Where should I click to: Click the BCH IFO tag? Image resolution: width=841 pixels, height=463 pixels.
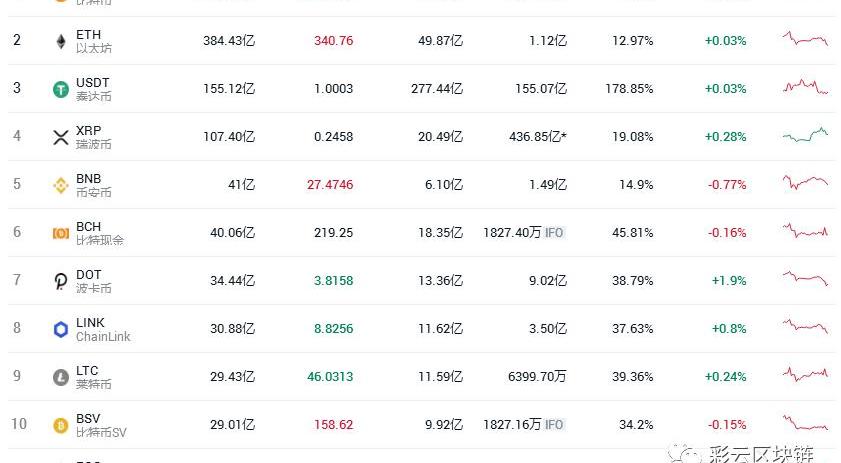[x=554, y=233]
